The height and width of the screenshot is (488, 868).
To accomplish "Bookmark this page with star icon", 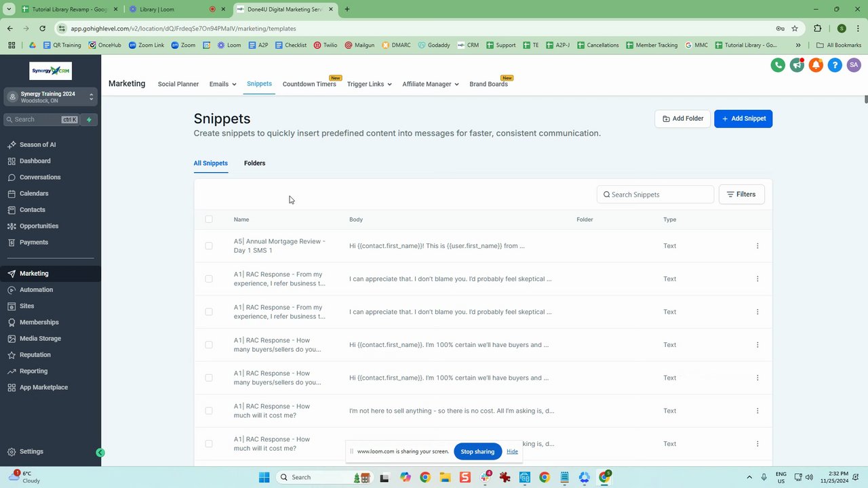I will (795, 28).
